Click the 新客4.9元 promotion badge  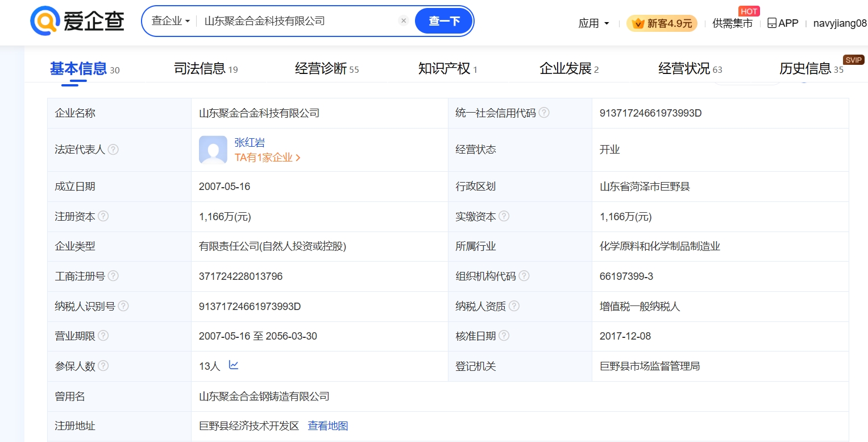tap(662, 23)
